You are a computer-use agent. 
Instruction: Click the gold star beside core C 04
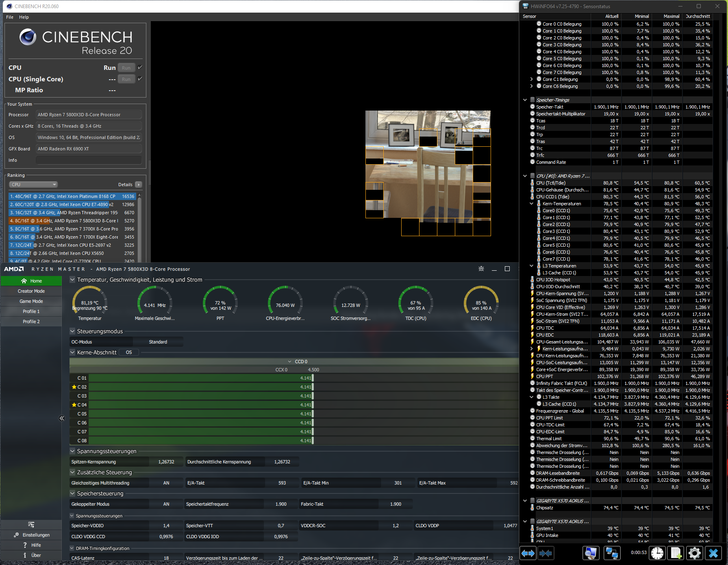(x=74, y=405)
